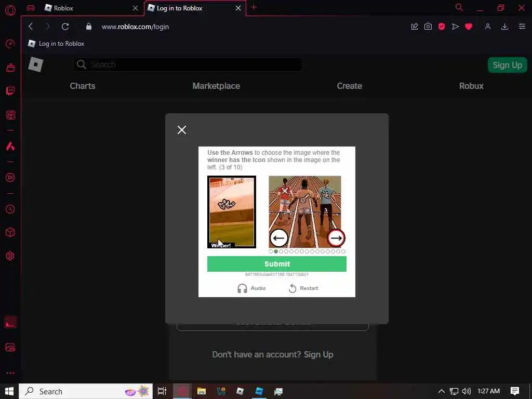The image size is (532, 399).
Task: Open History clock icon in sidebar
Action: click(x=10, y=209)
